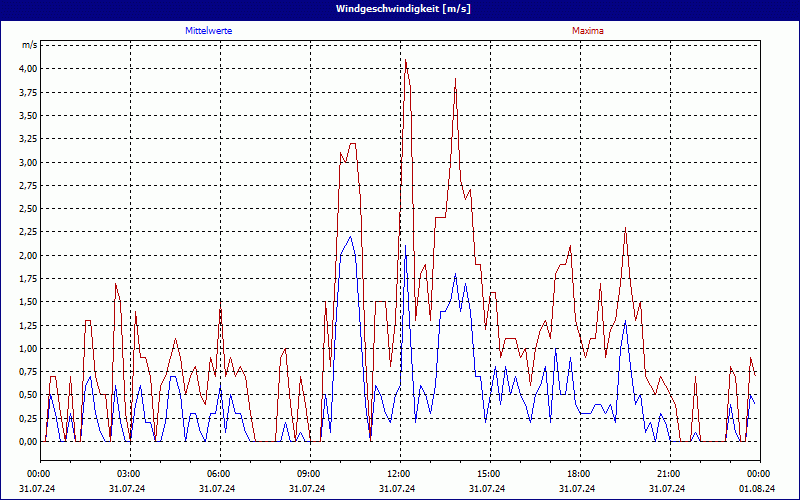This screenshot has width=800, height=500.
Task: Click the 06:00 time axis label
Action: coord(220,474)
